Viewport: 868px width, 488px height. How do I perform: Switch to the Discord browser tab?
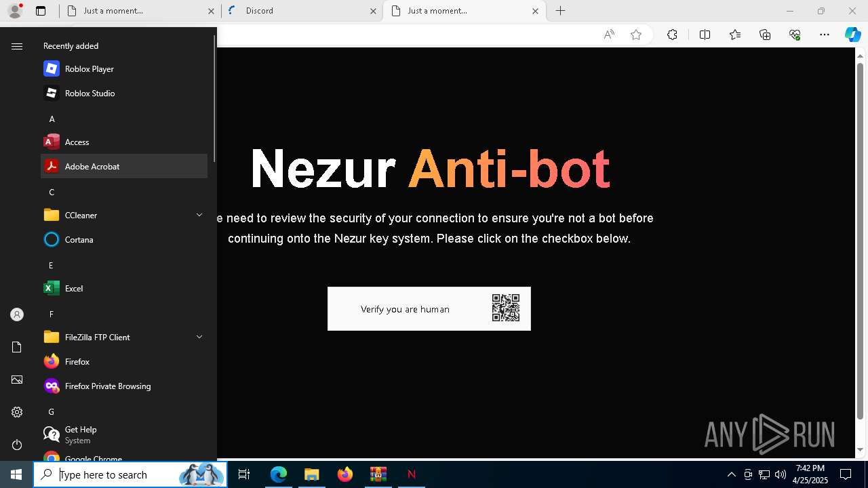(x=302, y=11)
